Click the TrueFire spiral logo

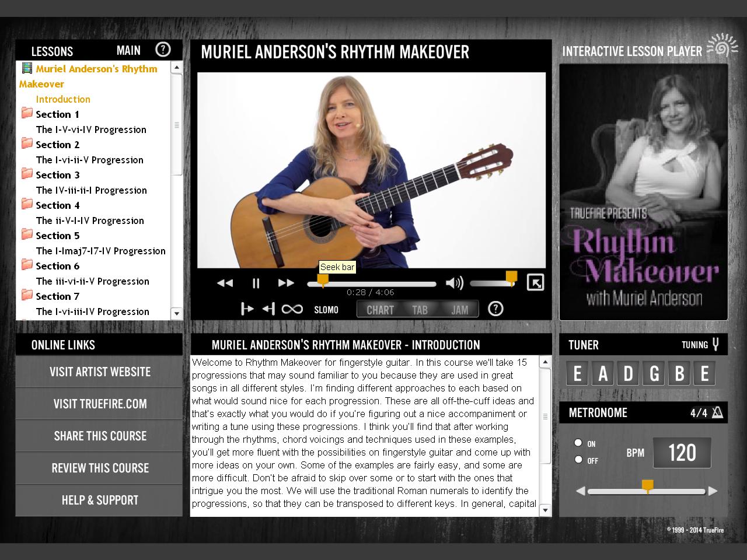coord(722,45)
